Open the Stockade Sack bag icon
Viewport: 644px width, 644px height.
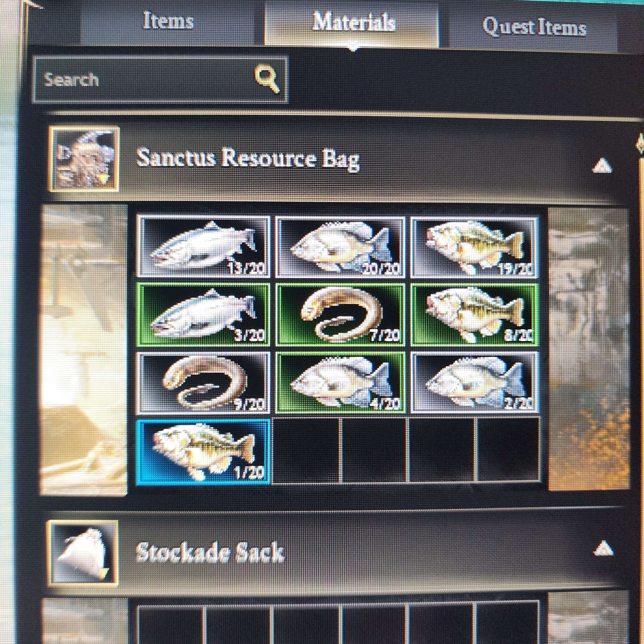pos(83,553)
